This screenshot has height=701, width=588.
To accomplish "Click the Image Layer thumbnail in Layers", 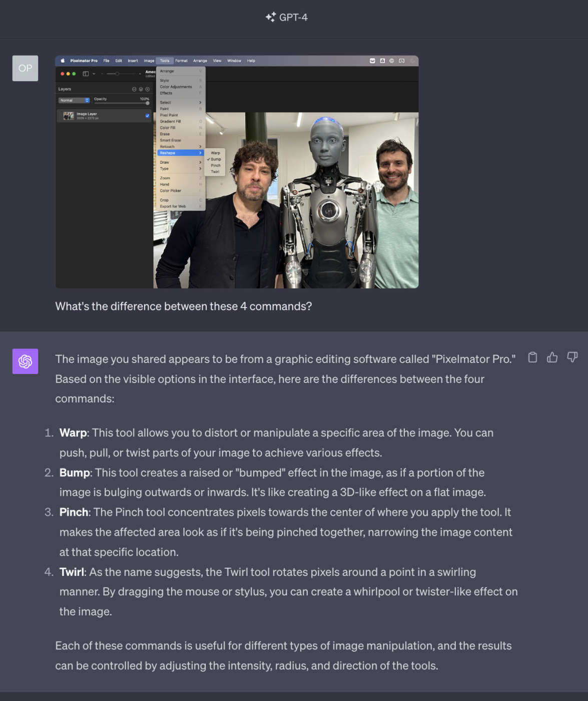I will tap(69, 116).
